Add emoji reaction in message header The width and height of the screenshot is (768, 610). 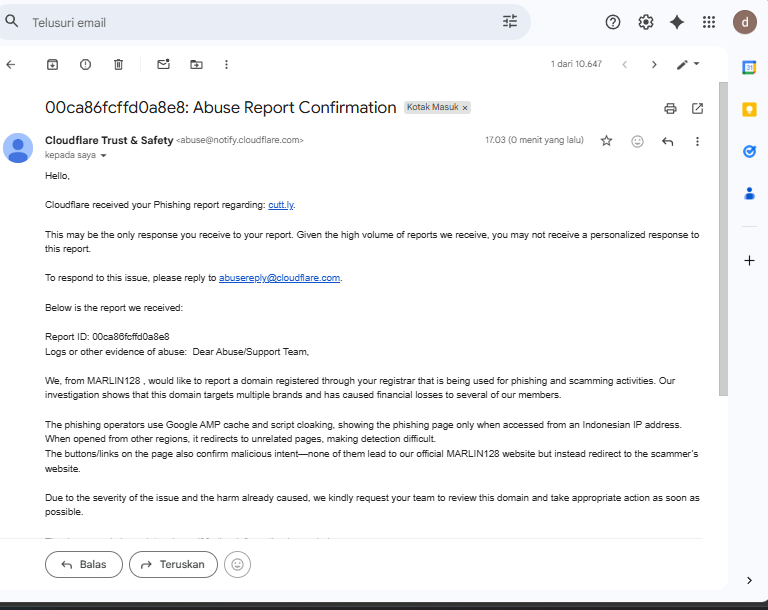(637, 141)
